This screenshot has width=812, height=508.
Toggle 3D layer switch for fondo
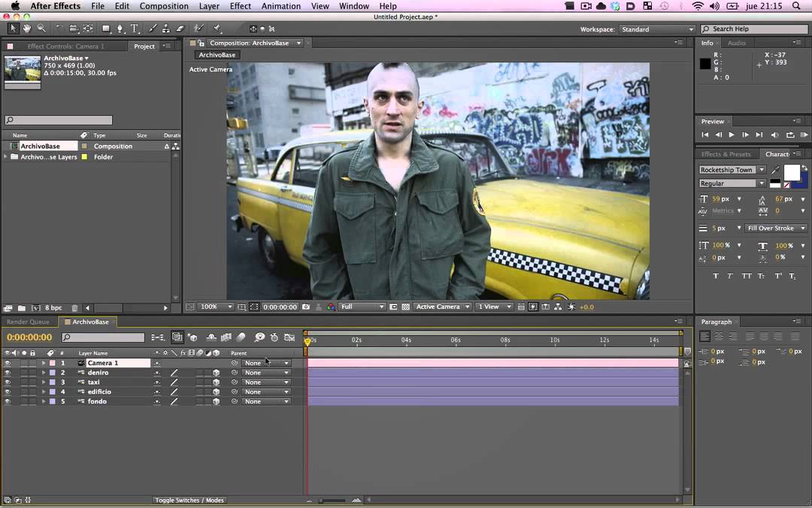(216, 401)
